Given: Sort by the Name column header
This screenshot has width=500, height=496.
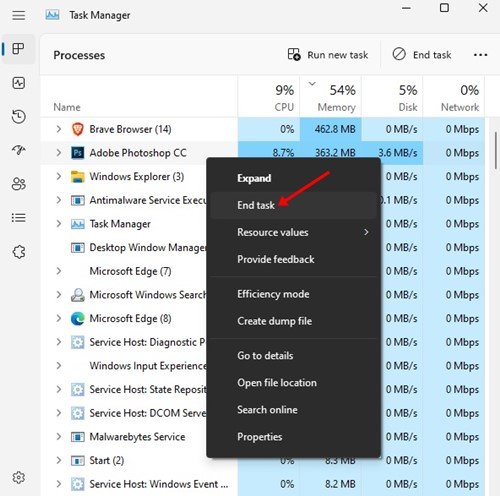Looking at the screenshot, I should tap(139, 97).
